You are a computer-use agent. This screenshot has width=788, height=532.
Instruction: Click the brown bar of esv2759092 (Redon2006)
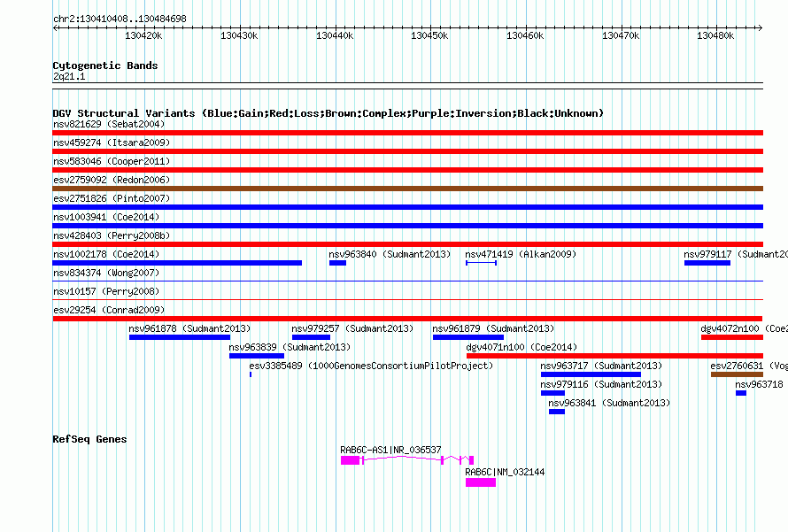click(x=407, y=189)
